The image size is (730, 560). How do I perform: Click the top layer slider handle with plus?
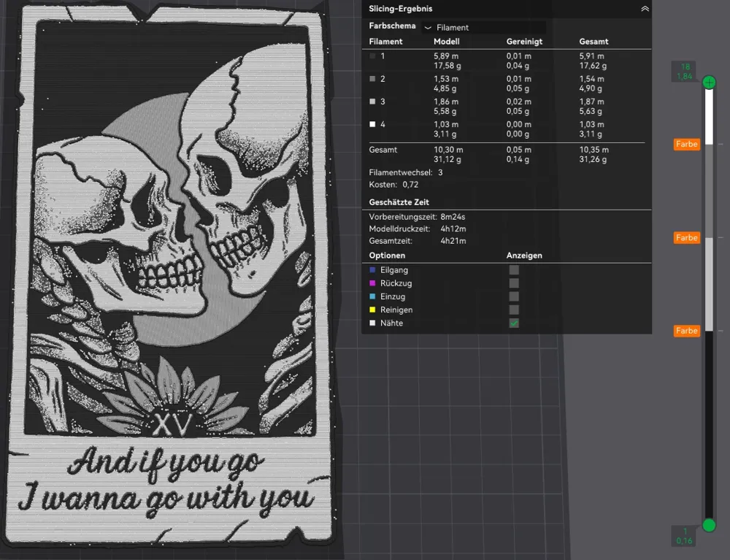click(709, 83)
